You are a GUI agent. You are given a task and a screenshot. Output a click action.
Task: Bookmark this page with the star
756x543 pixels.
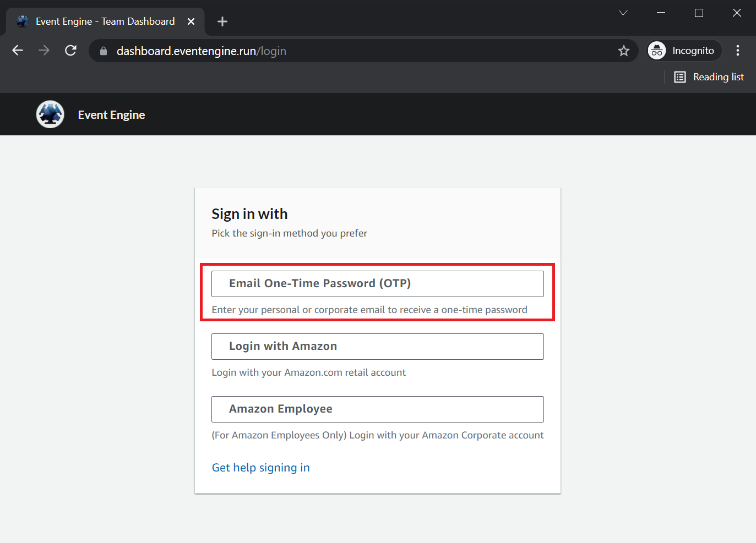click(623, 51)
